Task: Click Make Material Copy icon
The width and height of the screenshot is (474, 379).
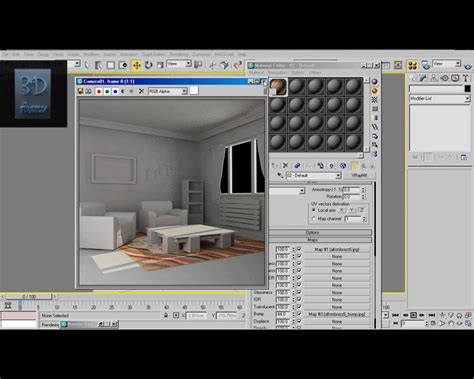Action: [297, 165]
